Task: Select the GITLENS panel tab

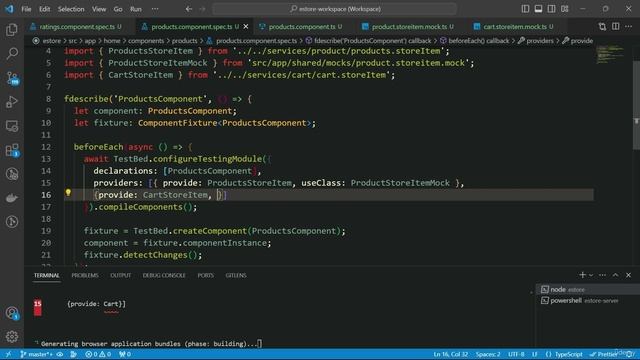Action: [x=236, y=276]
